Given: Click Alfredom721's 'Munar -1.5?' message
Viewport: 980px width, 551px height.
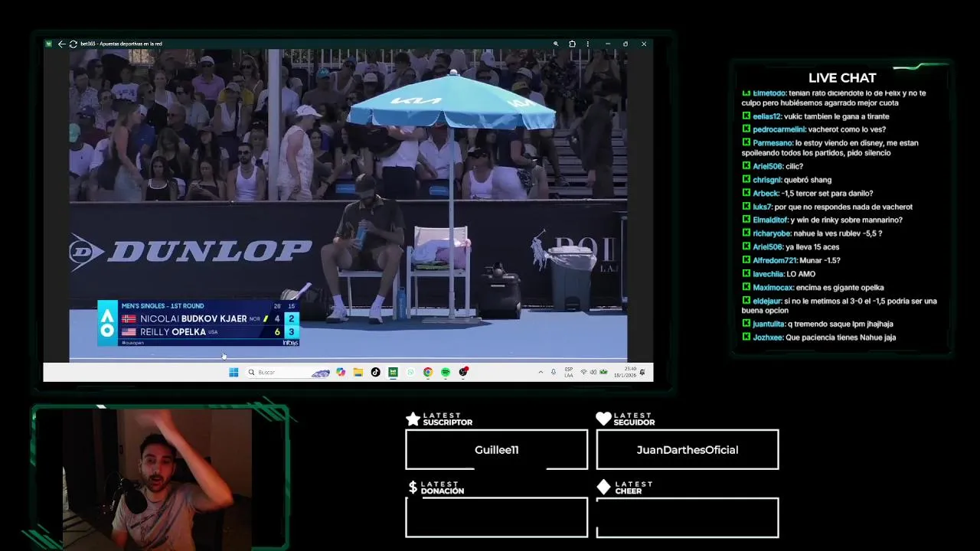Looking at the screenshot, I should (x=791, y=260).
